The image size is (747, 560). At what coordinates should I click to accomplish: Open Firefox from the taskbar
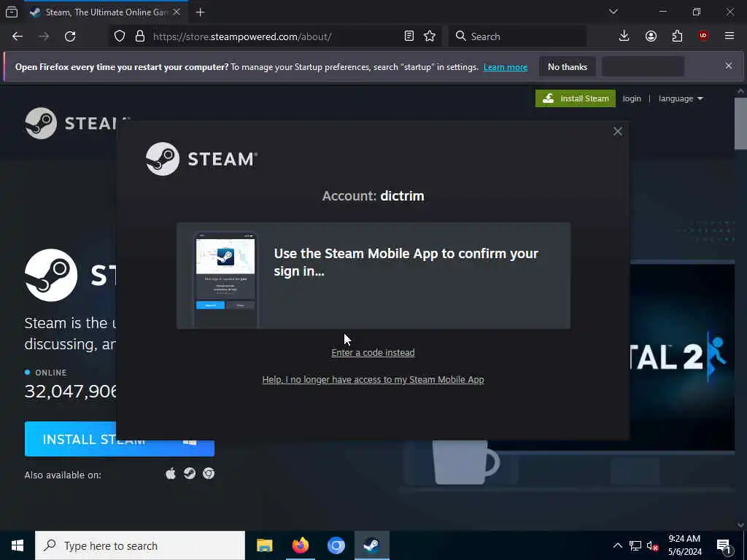300,545
